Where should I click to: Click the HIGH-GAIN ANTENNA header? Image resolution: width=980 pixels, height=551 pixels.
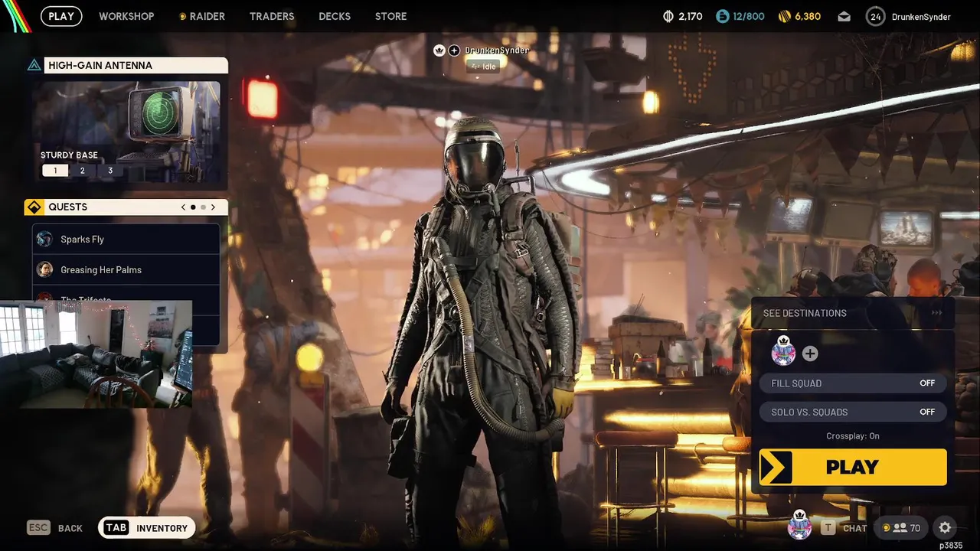tap(126, 65)
